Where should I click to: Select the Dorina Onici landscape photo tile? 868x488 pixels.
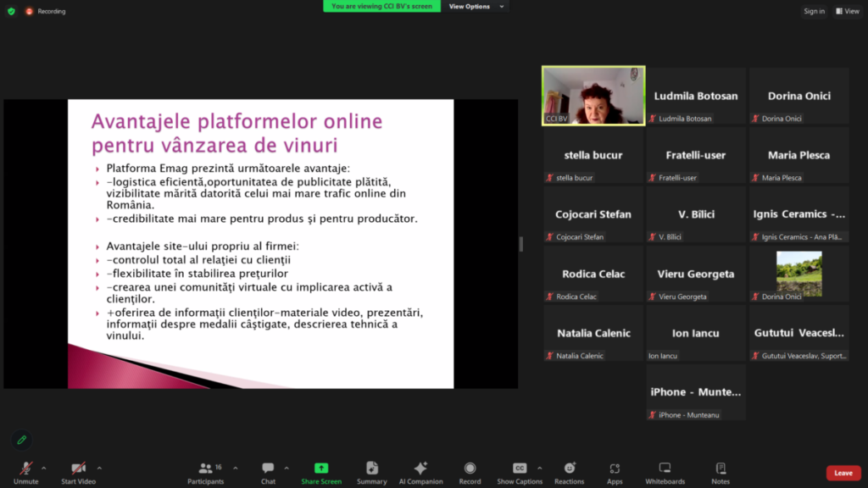click(798, 274)
